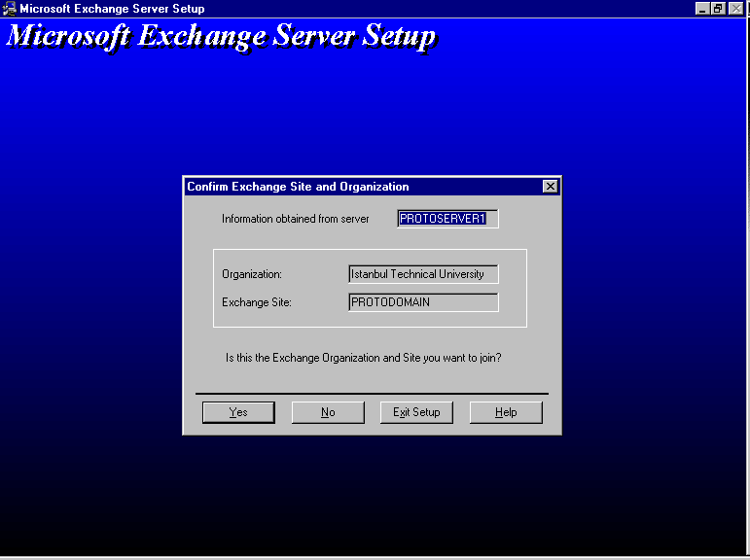Image resolution: width=750 pixels, height=560 pixels.
Task: Close the Microsoft Exchange Server Setup window
Action: (735, 9)
